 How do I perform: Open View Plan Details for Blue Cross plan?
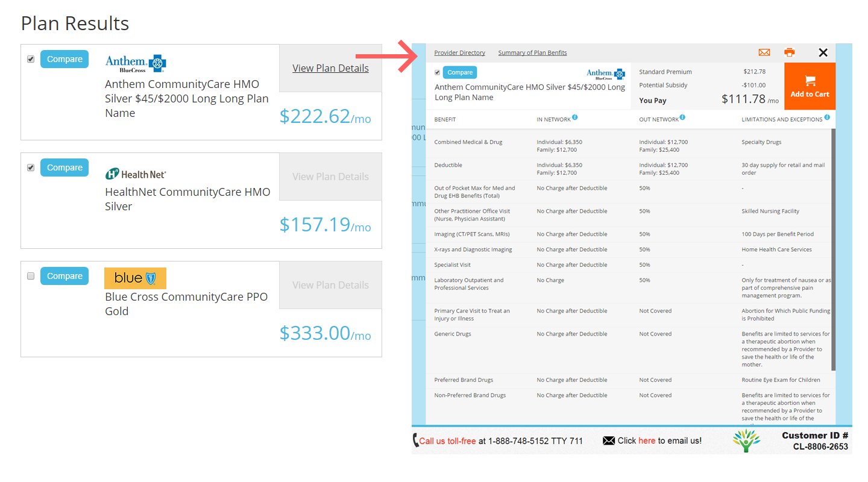pos(330,285)
